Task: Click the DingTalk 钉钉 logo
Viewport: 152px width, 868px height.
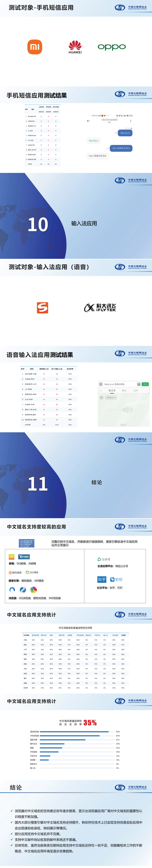Action: click(x=116, y=580)
